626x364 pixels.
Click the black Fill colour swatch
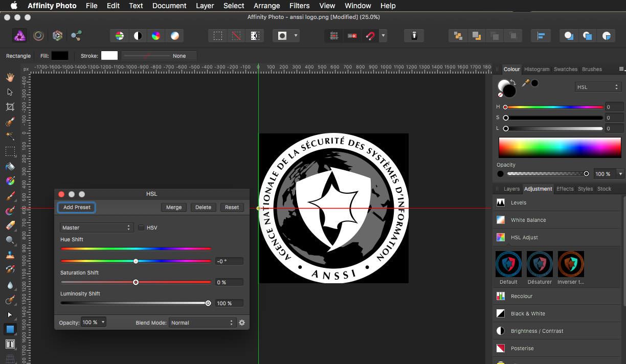click(x=60, y=56)
